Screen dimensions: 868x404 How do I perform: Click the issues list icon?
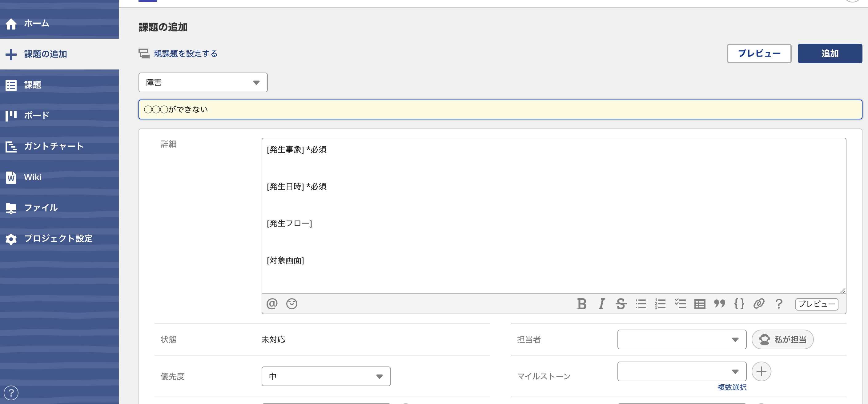click(11, 85)
